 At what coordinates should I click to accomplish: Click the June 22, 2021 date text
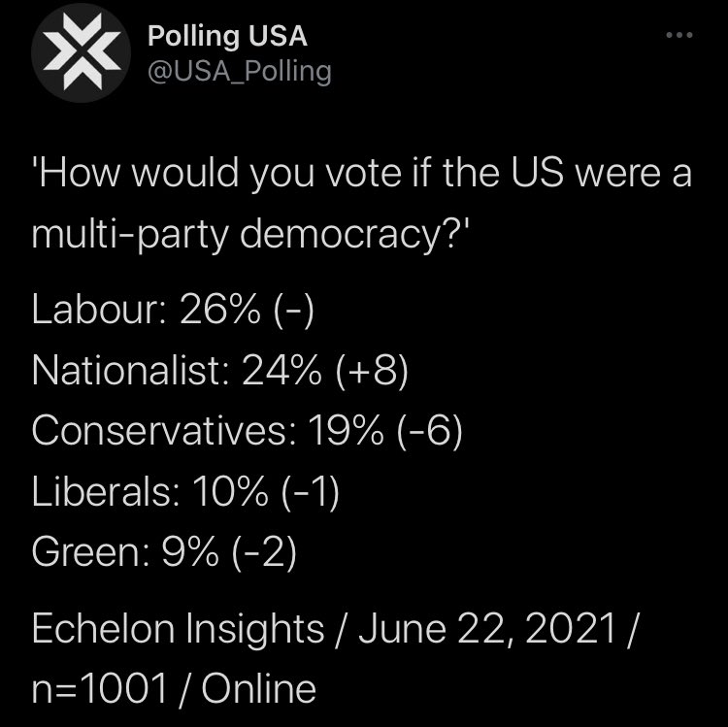(487, 629)
